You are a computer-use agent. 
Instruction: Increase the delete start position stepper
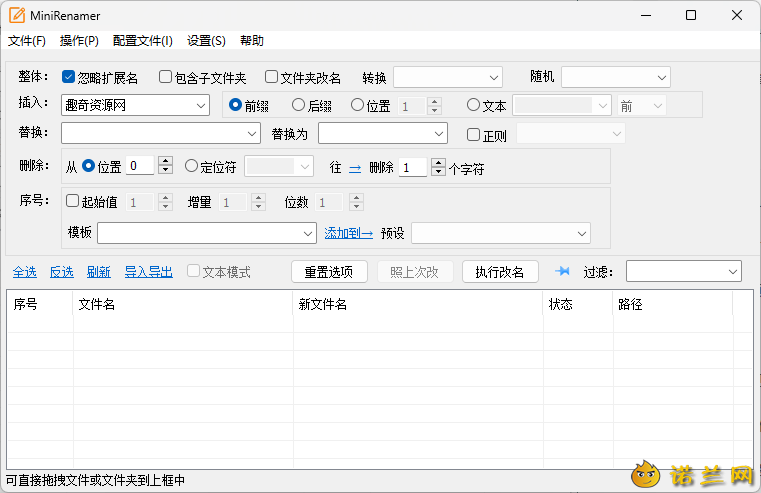[x=165, y=161]
